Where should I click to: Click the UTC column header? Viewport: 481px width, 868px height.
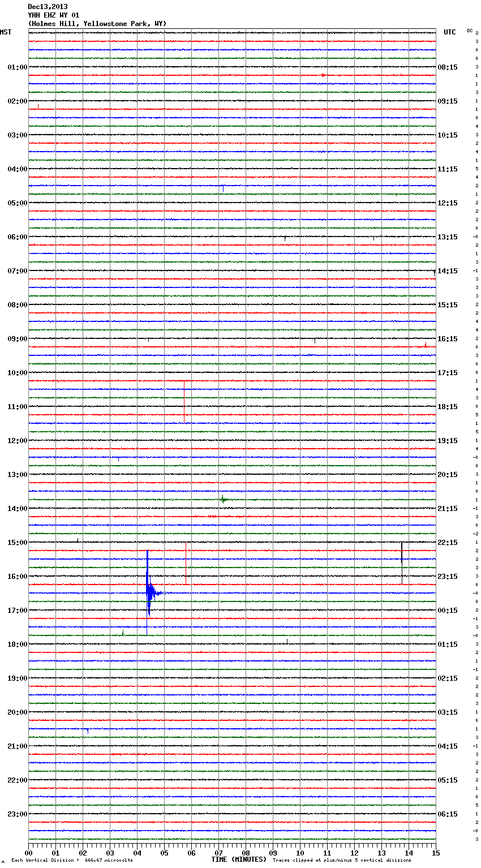[450, 32]
